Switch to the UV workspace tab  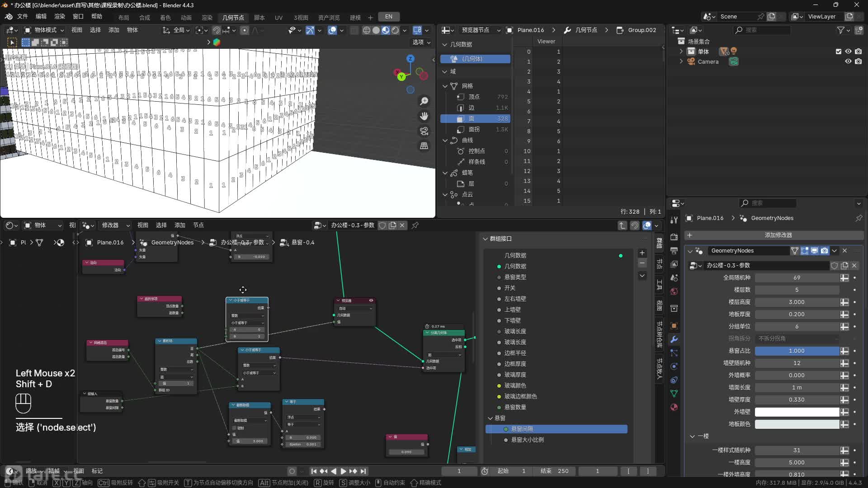278,18
